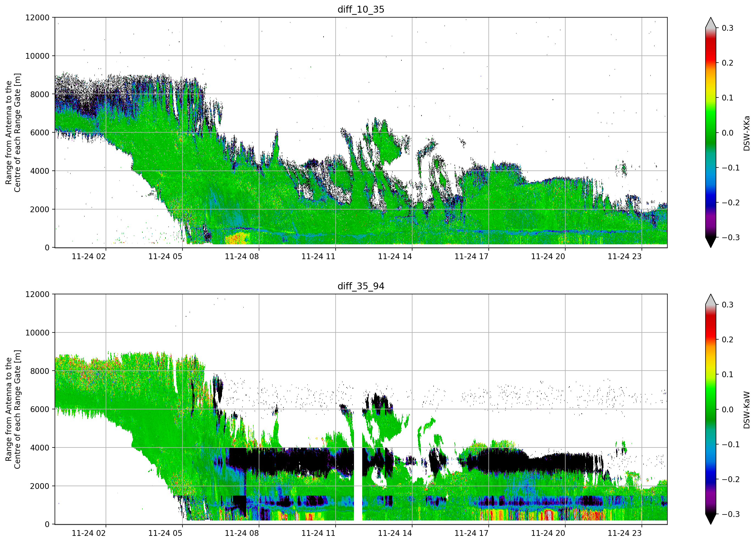Click the black lower extend arrow of DSW-KaW colorbar
This screenshot has width=756, height=543.
coord(711,519)
